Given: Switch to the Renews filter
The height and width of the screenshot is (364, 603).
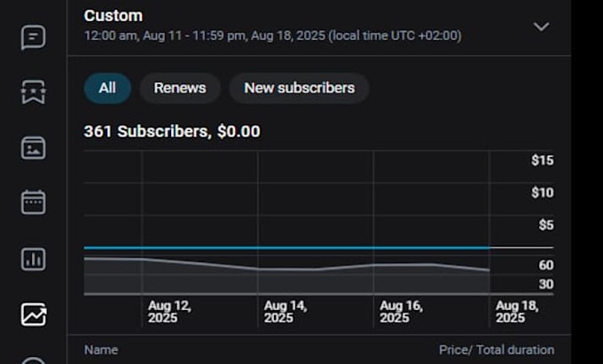Looking at the screenshot, I should (180, 88).
